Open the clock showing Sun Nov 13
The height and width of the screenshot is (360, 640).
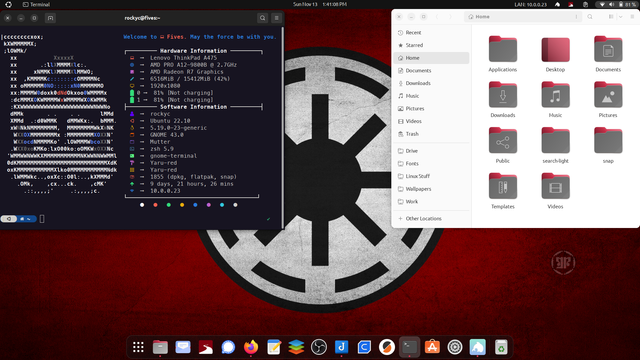(320, 4)
